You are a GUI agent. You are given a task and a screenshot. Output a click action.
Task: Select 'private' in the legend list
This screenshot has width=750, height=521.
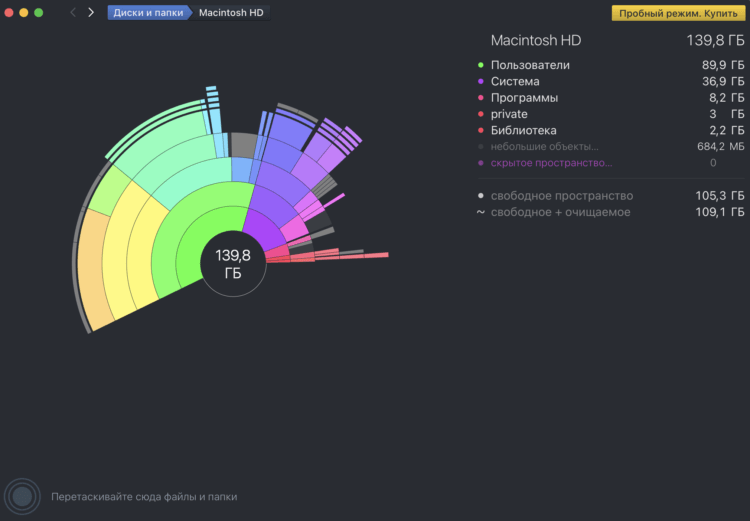pyautogui.click(x=611, y=114)
